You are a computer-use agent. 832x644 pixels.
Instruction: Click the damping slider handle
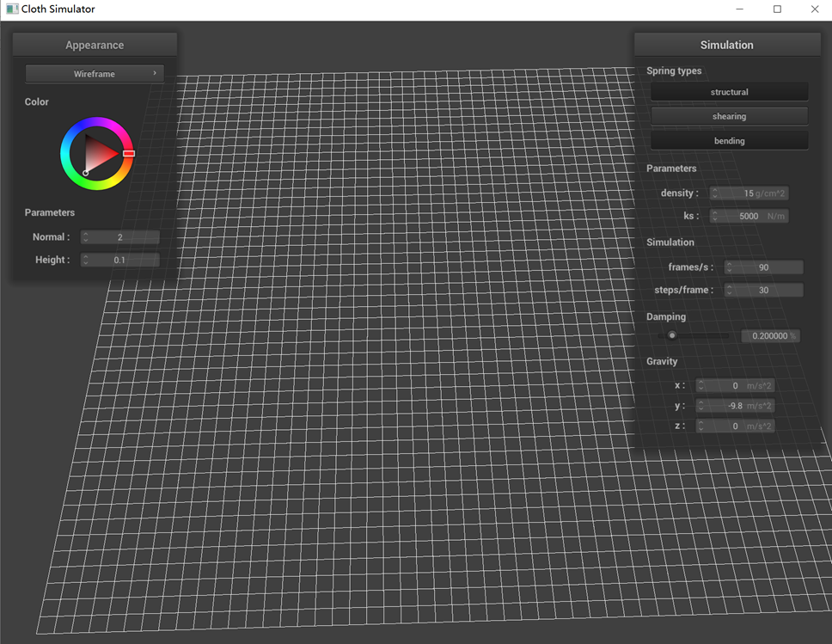point(672,335)
